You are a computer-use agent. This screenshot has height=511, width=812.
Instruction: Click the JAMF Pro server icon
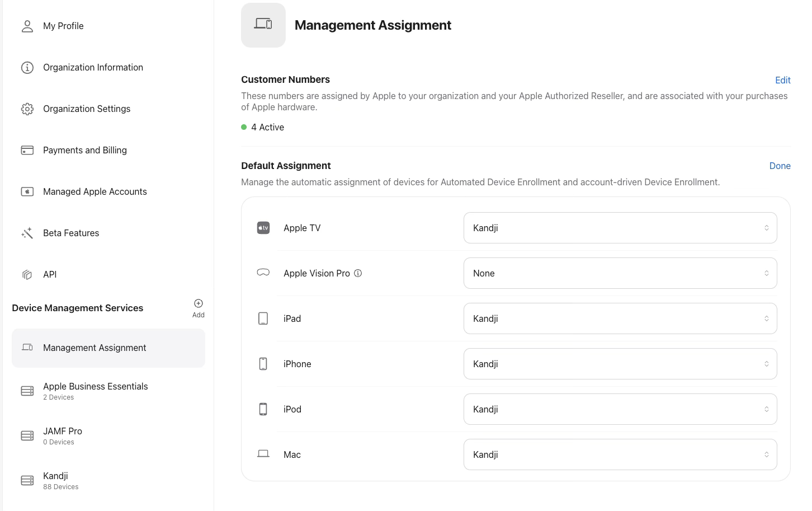point(27,436)
